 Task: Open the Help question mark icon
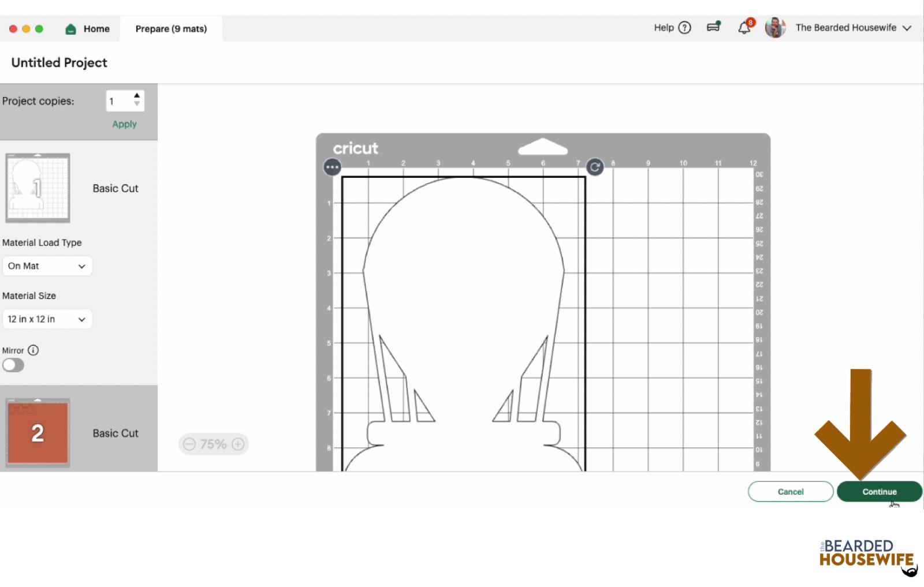click(684, 28)
